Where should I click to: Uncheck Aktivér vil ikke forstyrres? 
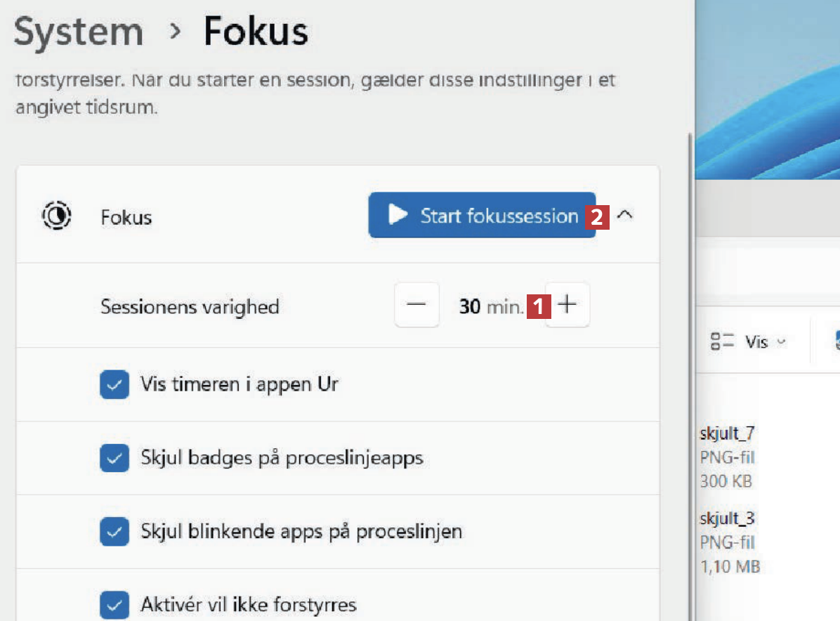pyautogui.click(x=114, y=604)
